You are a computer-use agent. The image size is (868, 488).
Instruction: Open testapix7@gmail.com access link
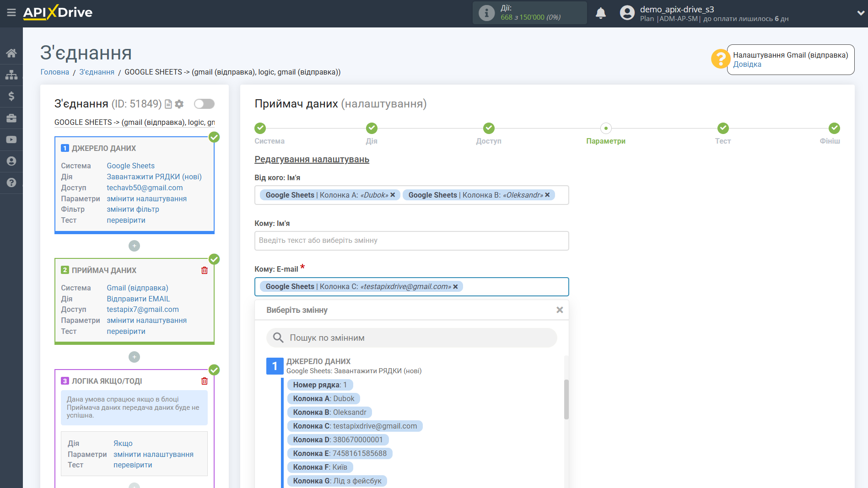click(x=143, y=310)
